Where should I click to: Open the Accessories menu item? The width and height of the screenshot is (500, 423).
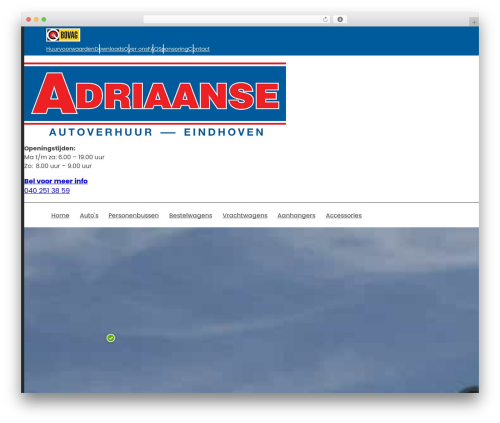click(344, 216)
